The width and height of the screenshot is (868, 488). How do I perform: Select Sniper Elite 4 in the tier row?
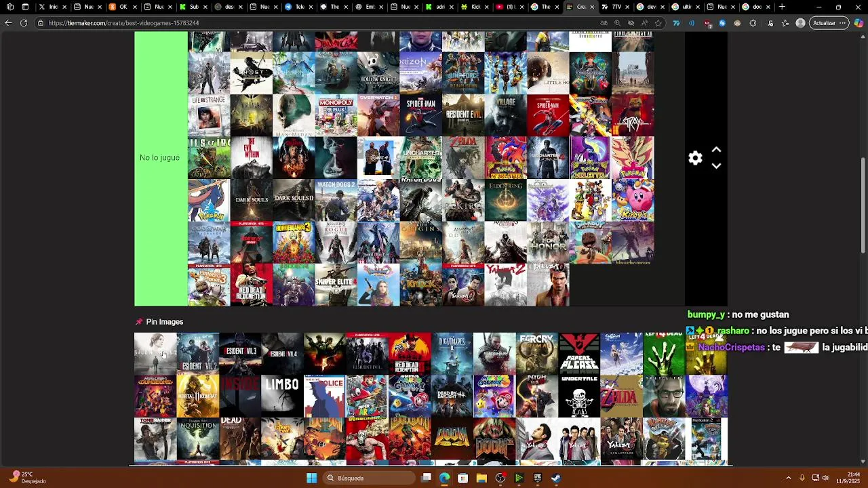(x=336, y=285)
